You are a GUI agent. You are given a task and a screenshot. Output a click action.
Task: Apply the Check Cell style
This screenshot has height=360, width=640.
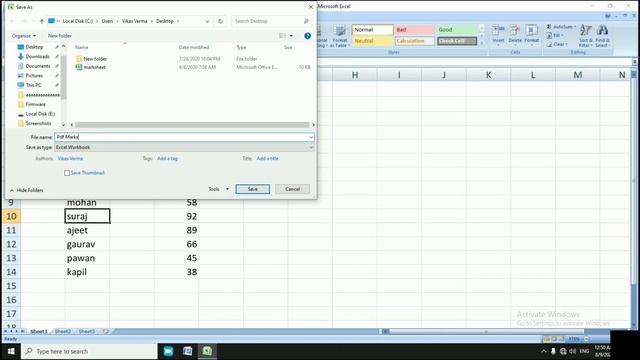tap(457, 41)
